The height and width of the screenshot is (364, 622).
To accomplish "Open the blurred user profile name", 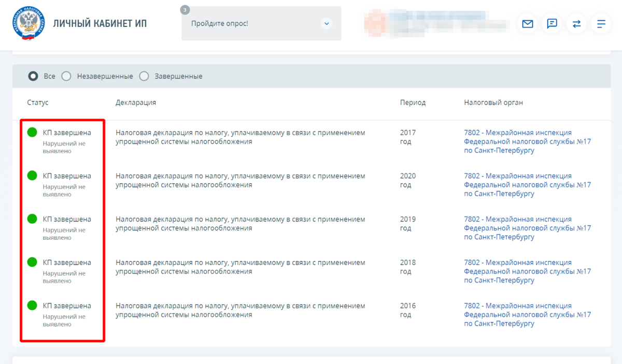I will coord(438,23).
